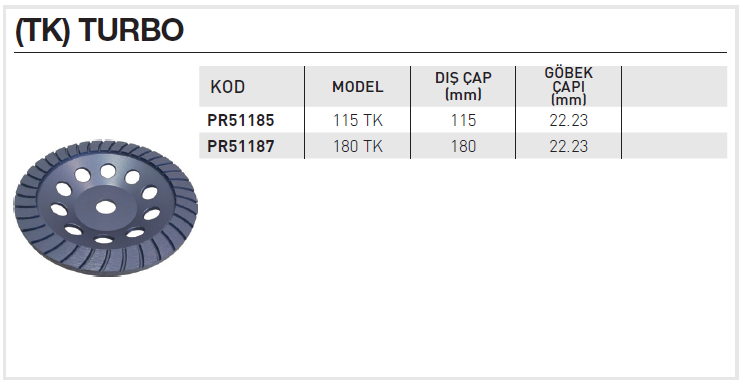
Task: Select the (TK) TURBO heading
Action: point(100,30)
